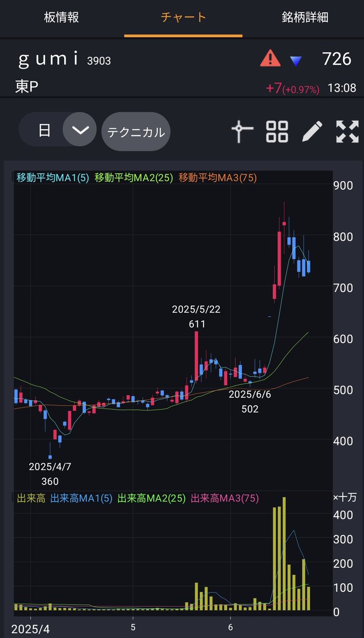Screen dimensions: 364x638
Task: Tap the 出来高MA2(25) legend label
Action: (x=151, y=498)
